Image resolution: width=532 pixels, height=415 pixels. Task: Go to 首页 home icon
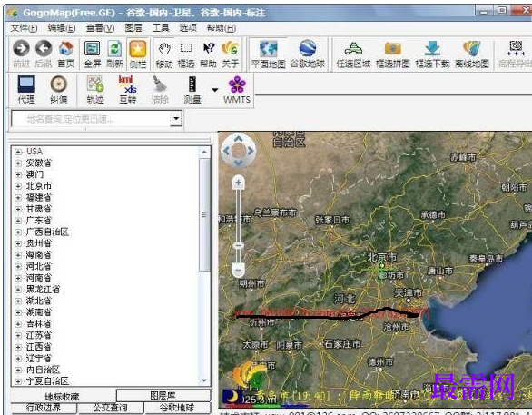(66, 48)
